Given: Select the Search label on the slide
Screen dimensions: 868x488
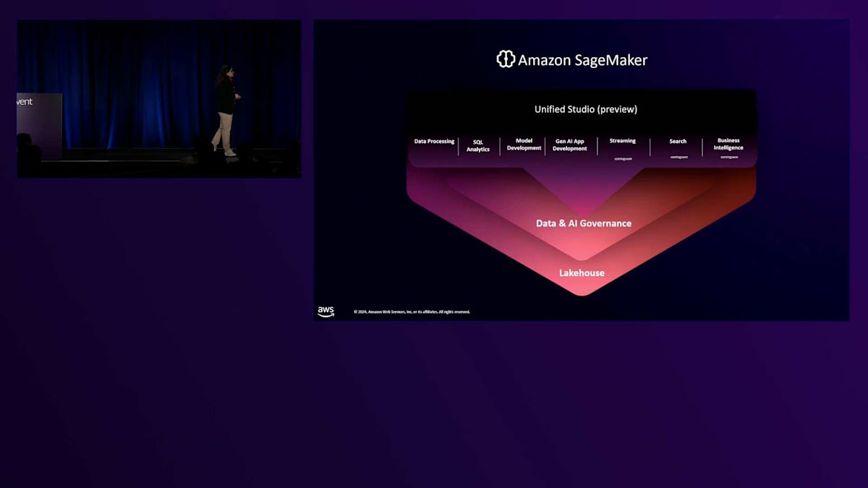Looking at the screenshot, I should (678, 142).
